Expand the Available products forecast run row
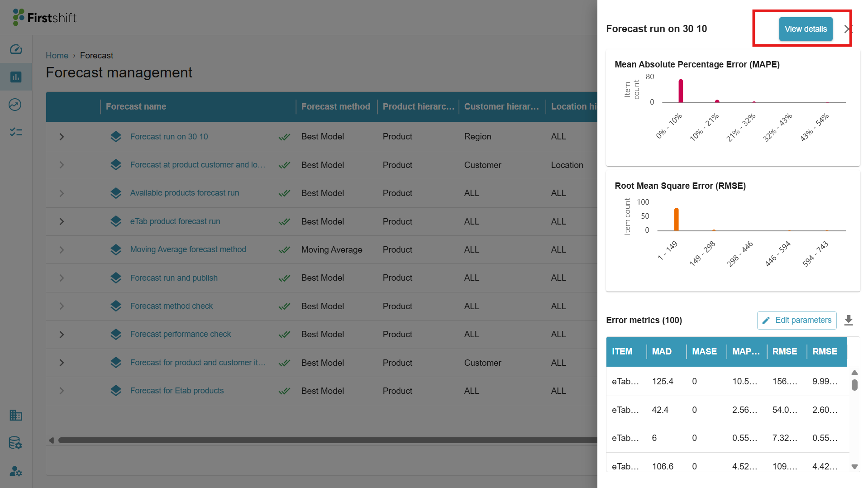Screen dimensions: 868x488 pyautogui.click(x=62, y=193)
